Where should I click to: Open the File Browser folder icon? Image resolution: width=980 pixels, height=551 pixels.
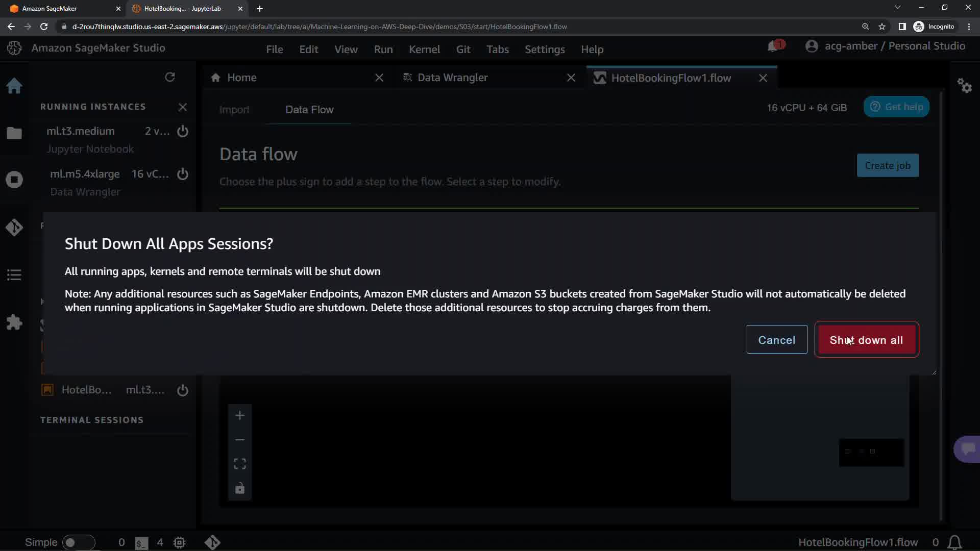tap(14, 133)
